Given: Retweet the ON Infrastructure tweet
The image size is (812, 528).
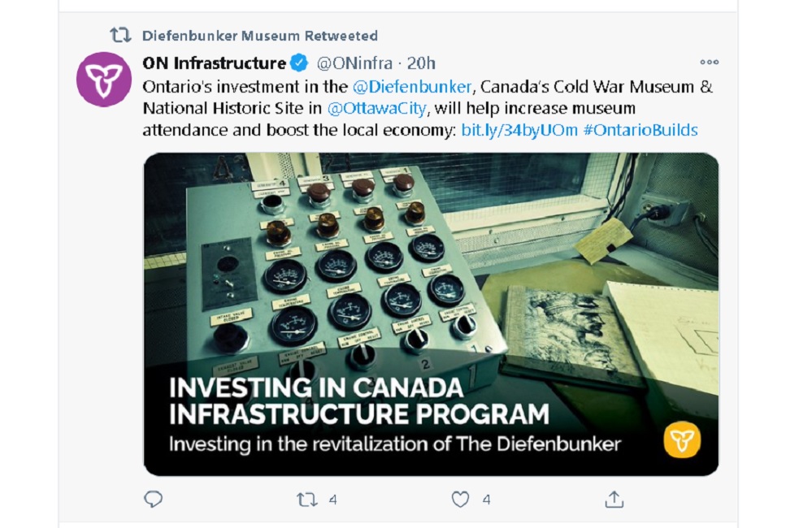Looking at the screenshot, I should click(306, 500).
